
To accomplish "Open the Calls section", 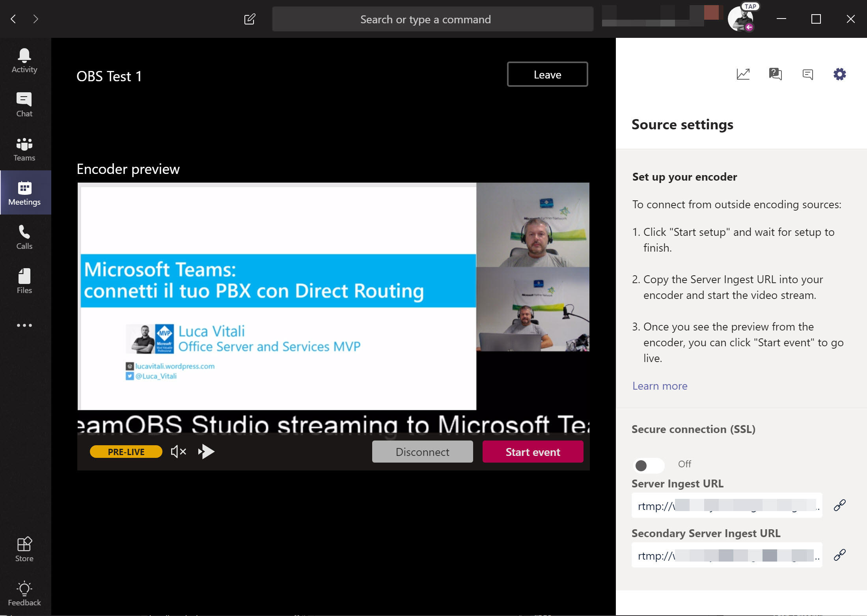I will pyautogui.click(x=24, y=236).
